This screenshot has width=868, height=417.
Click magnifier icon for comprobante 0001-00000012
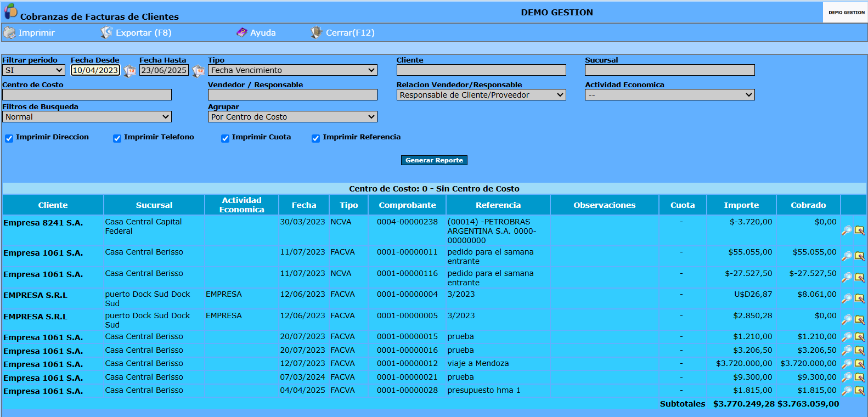click(x=847, y=364)
